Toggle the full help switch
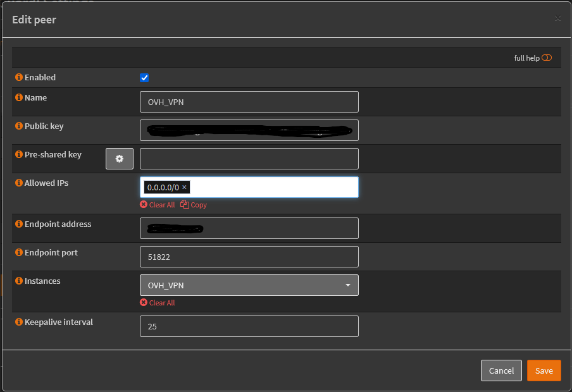The height and width of the screenshot is (392, 572). (x=547, y=58)
